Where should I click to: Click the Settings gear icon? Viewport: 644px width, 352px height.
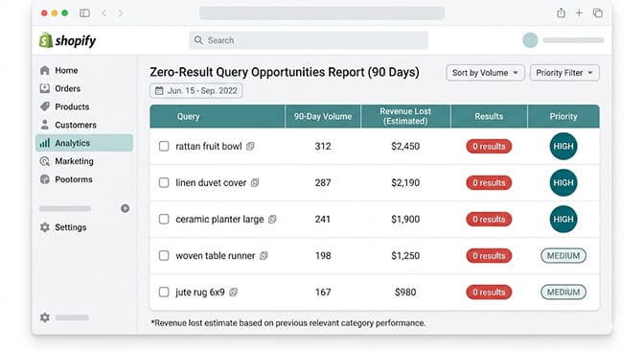tap(45, 227)
